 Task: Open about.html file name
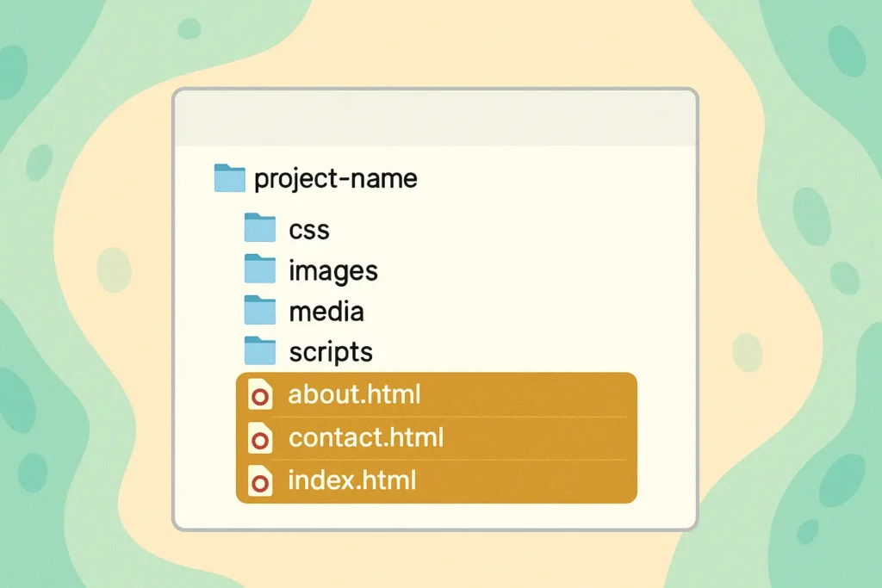[x=354, y=394]
